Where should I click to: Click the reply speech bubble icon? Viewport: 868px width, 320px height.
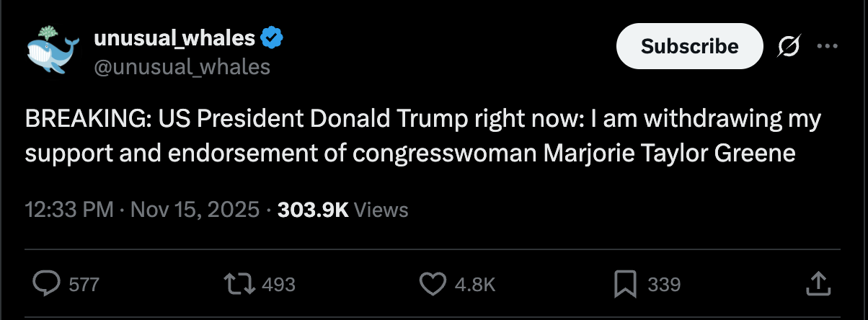coord(47,284)
